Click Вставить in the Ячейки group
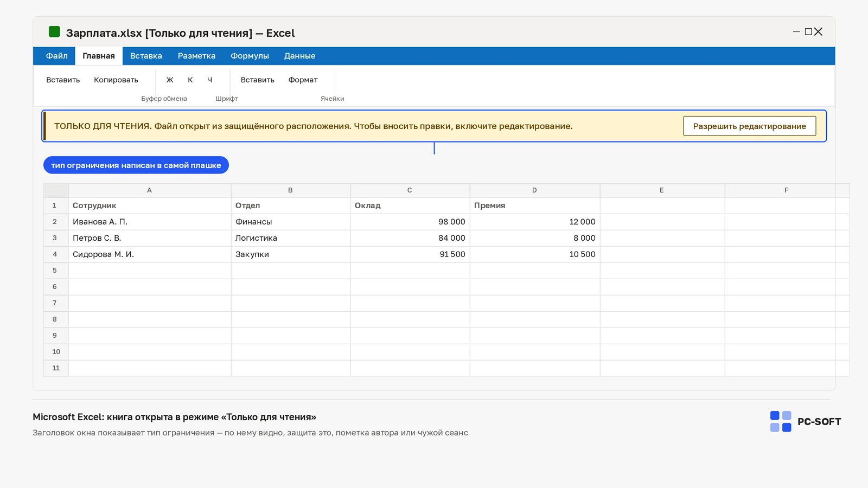 [258, 80]
